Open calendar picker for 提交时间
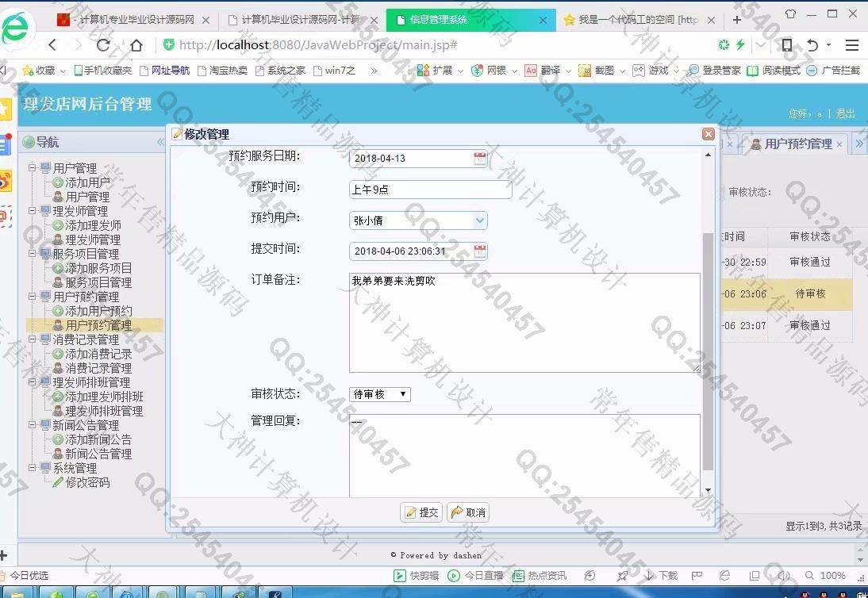Screen dimensions: 868x598 tap(480, 251)
